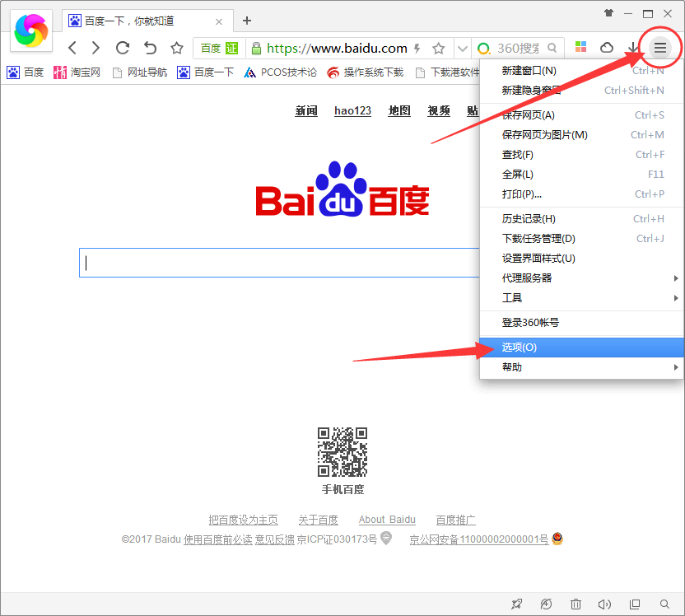
Task: Open the hamburger main menu icon
Action: tap(659, 48)
